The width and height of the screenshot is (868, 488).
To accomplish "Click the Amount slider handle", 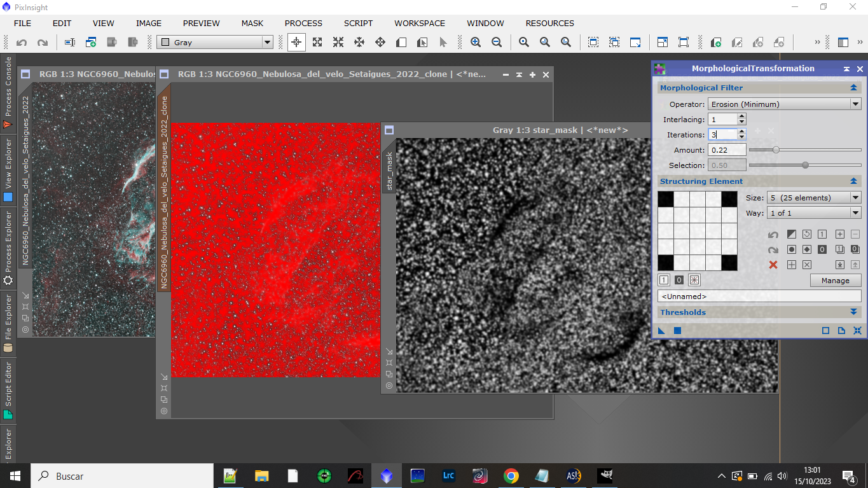I will tap(776, 150).
